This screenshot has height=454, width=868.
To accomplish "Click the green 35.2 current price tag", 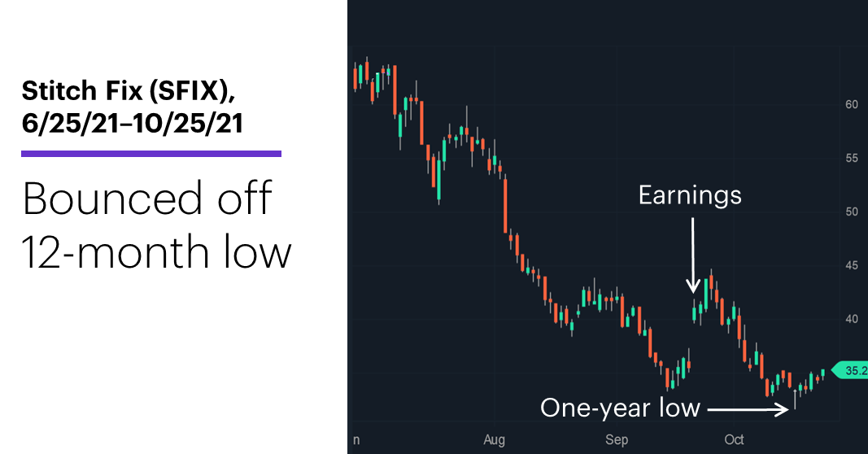I will click(x=851, y=370).
